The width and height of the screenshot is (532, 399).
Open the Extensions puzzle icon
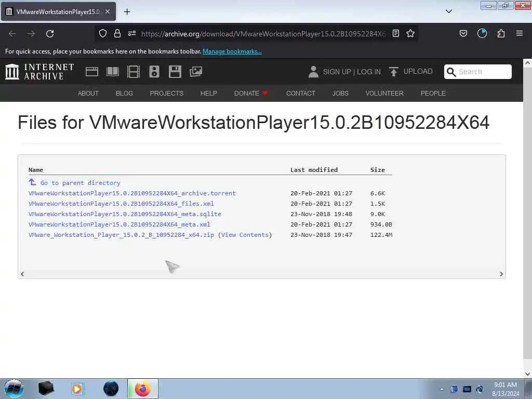pyautogui.click(x=501, y=33)
